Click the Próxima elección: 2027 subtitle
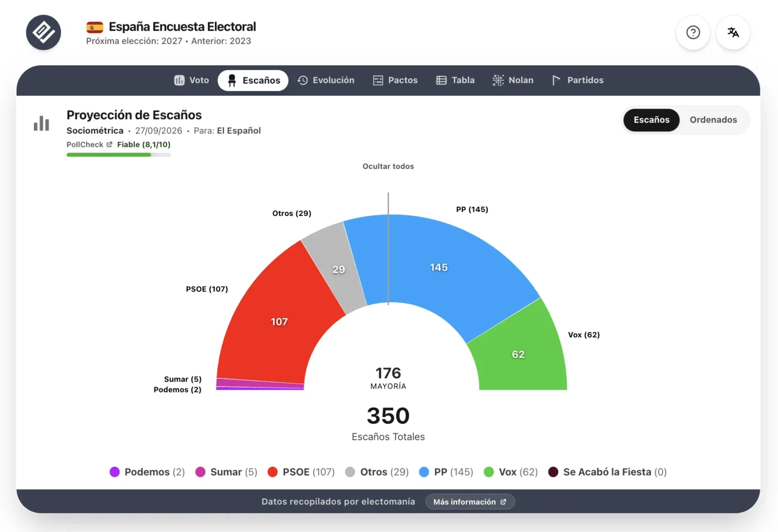Viewport: 778px width, 532px height. pos(134,41)
